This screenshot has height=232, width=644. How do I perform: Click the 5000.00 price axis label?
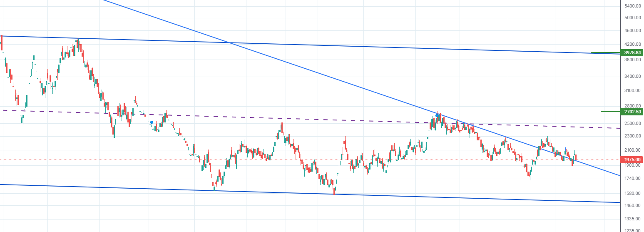632,17
